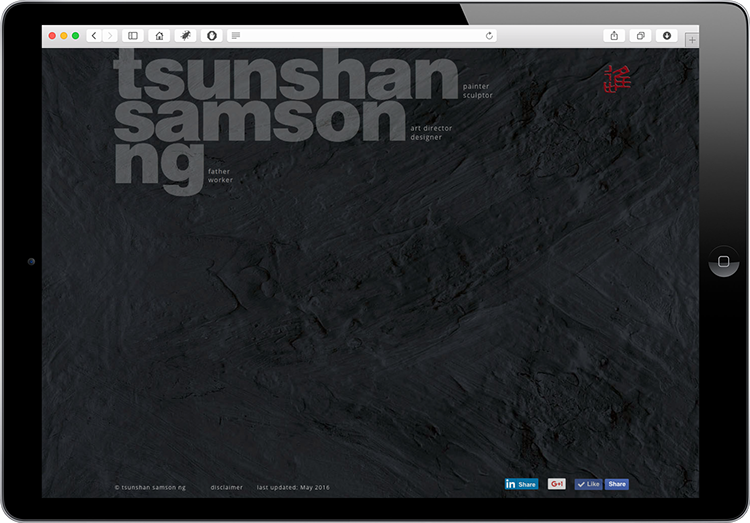
Task: Open the Downloads arrow icon
Action: (x=667, y=36)
